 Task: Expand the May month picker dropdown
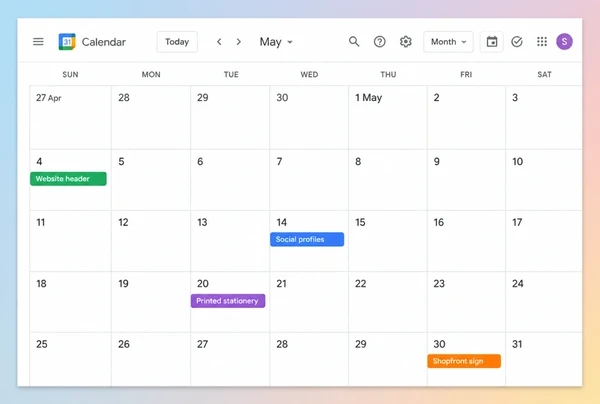(x=276, y=42)
